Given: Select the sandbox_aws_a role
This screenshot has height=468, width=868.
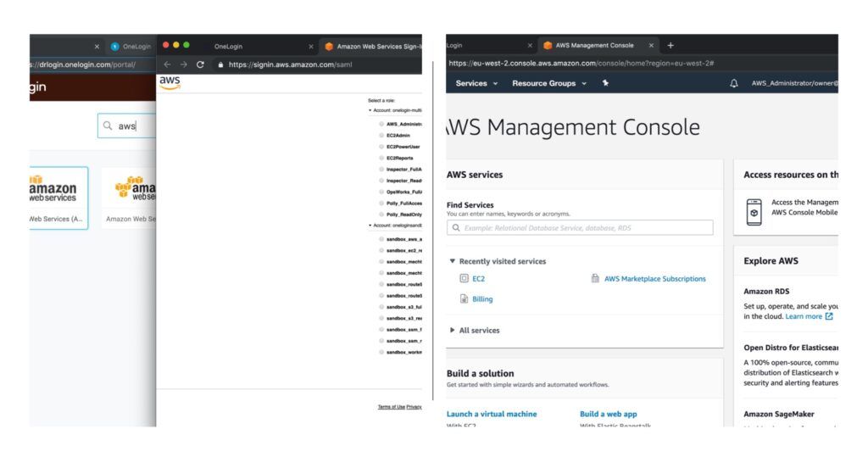Looking at the screenshot, I should pos(381,239).
